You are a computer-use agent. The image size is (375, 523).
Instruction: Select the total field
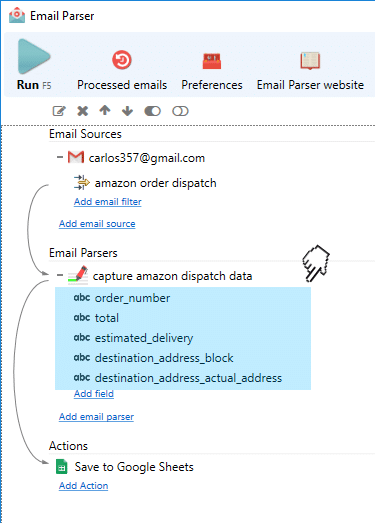point(107,318)
